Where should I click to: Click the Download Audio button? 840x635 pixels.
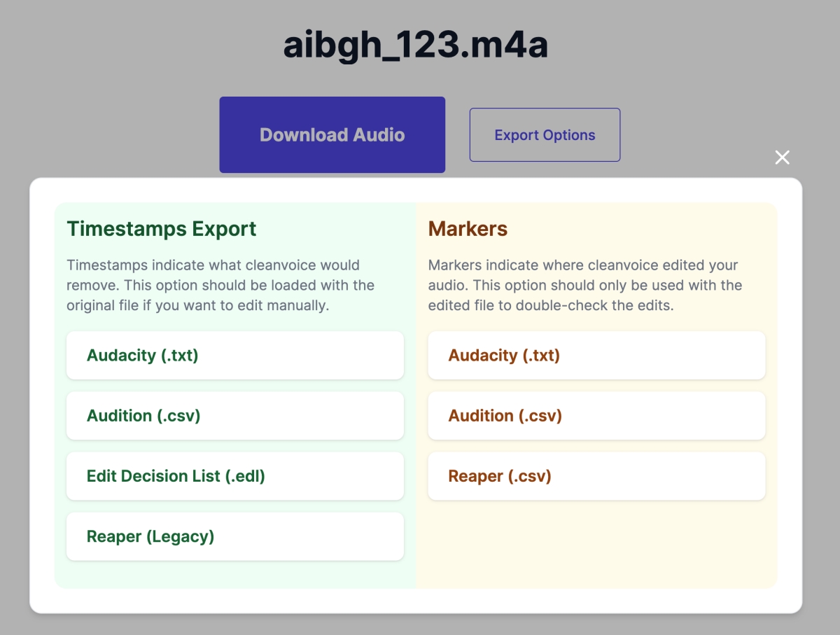332,134
